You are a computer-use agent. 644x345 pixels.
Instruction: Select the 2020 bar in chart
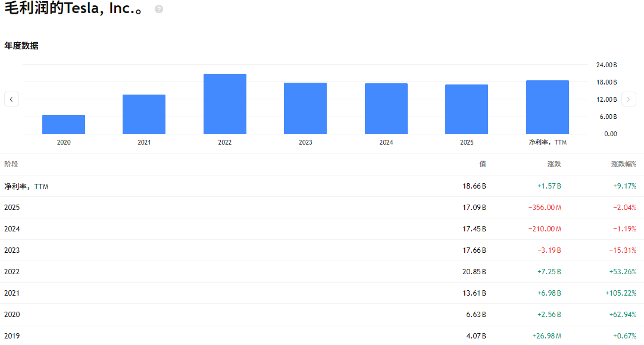[64, 124]
